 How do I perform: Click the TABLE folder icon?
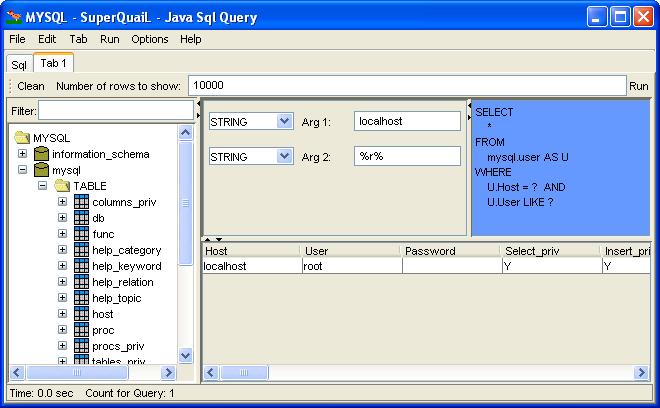tap(61, 186)
